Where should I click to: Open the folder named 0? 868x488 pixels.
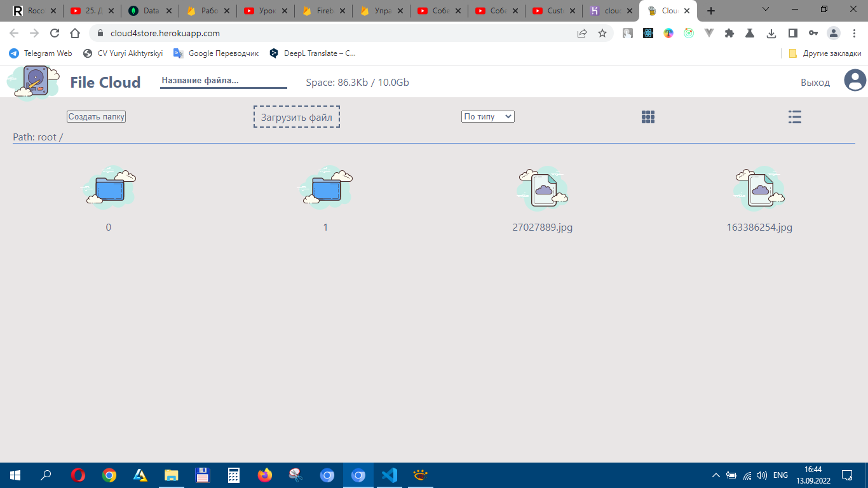click(x=109, y=187)
